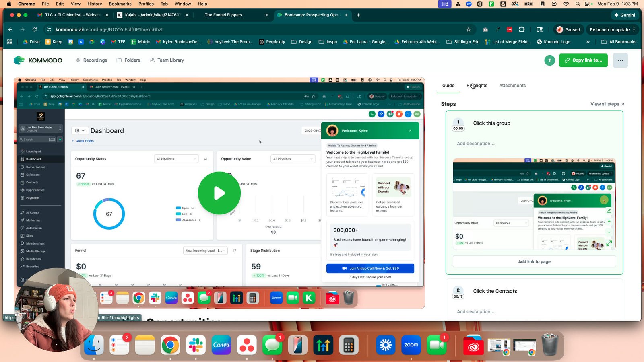The width and height of the screenshot is (644, 362).
Task: Open the View all steps link
Action: click(607, 104)
